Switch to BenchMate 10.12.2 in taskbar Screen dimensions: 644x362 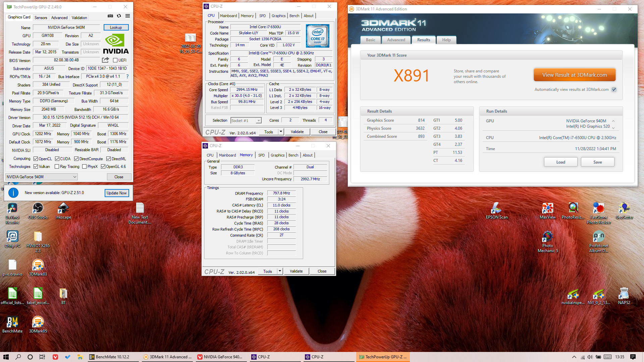(x=113, y=357)
